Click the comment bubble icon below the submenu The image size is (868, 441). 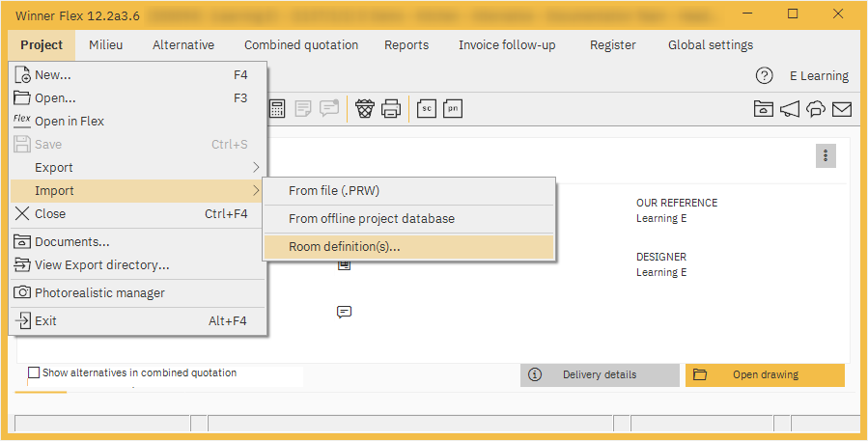[344, 312]
